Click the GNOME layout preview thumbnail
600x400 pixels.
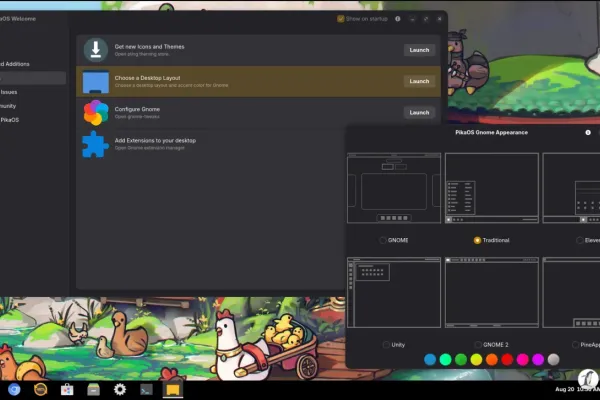coord(394,188)
